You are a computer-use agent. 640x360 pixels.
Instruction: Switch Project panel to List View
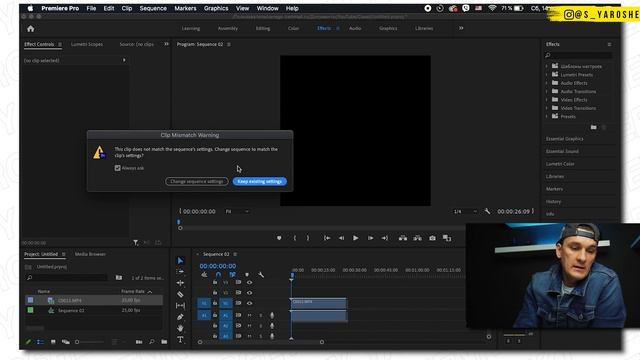[40, 342]
